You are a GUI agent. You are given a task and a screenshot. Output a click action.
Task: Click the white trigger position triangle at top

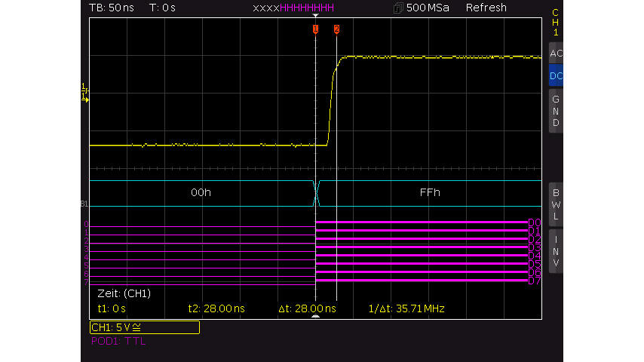point(316,15)
